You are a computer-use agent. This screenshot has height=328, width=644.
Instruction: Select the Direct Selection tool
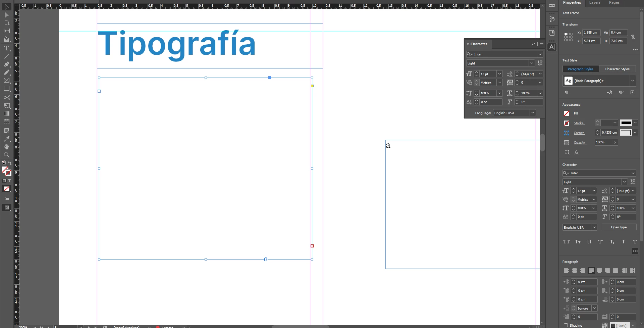coord(6,15)
